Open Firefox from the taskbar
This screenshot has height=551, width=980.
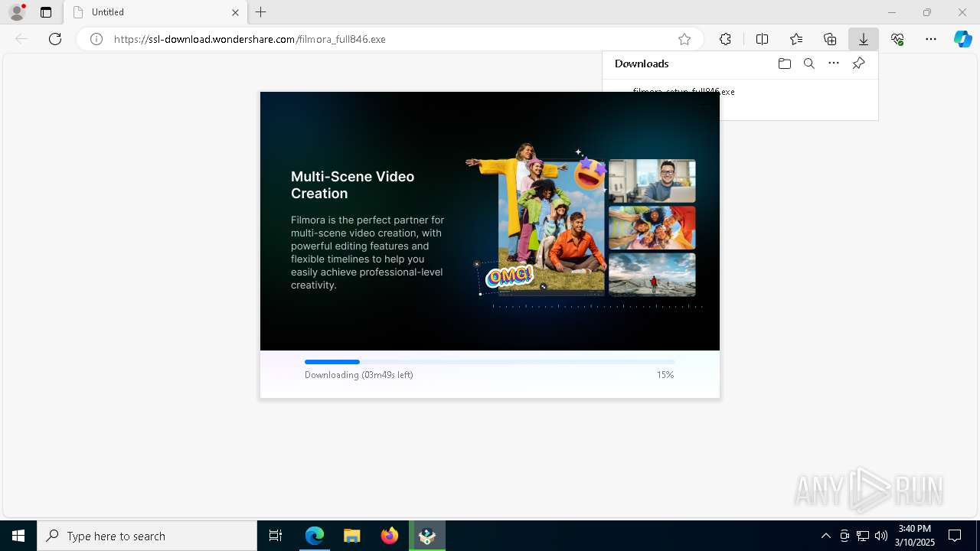click(390, 536)
